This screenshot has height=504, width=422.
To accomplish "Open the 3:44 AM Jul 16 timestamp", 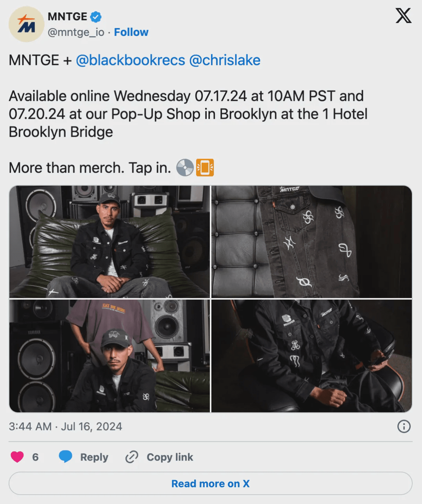I will tap(66, 426).
